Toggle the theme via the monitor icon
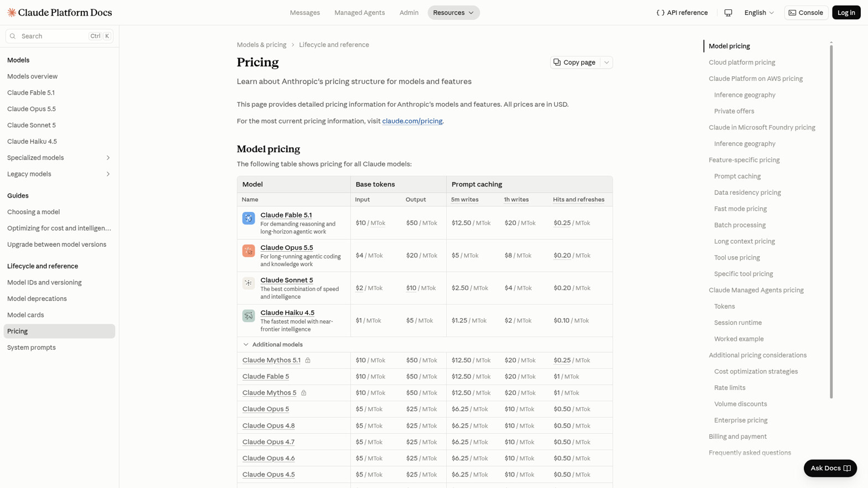The image size is (868, 488). [x=728, y=13]
